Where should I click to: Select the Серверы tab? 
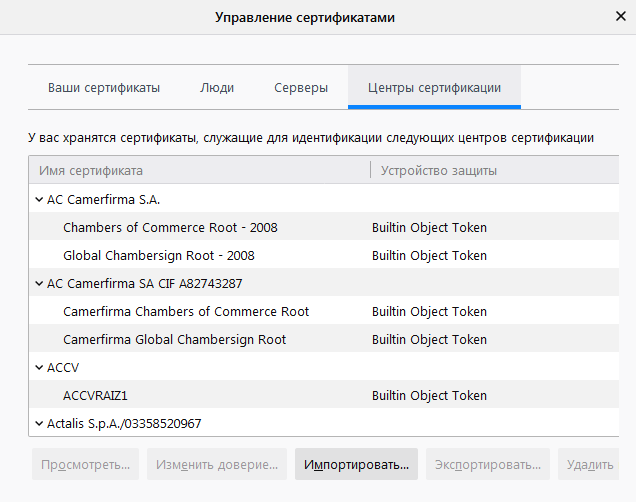(301, 88)
